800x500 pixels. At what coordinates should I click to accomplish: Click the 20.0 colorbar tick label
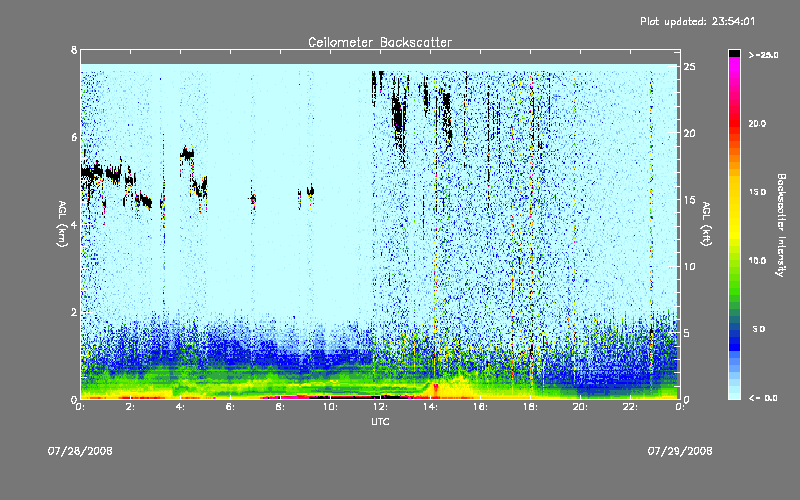pyautogui.click(x=757, y=123)
